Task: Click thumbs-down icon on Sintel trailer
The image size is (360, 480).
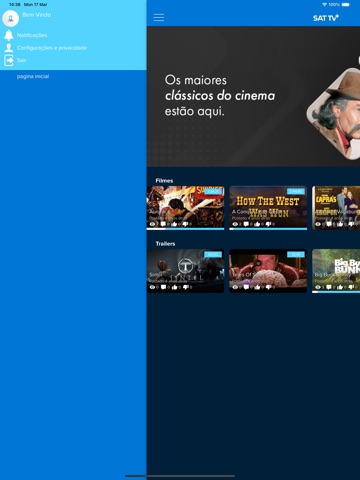Action: [x=186, y=287]
